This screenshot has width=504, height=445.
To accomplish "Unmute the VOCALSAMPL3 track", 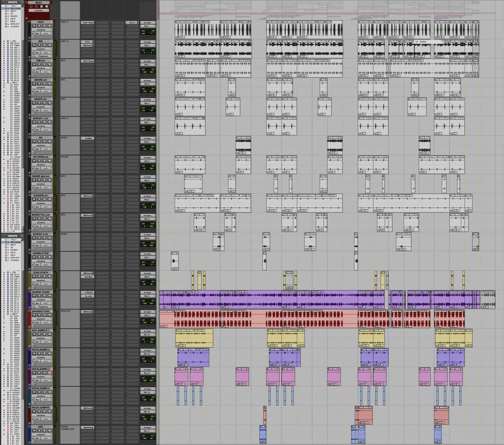I will coord(50,373).
